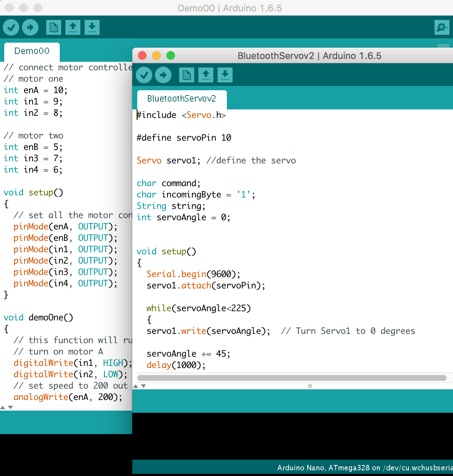Click 'int enB = 5;' in Demo00
The width and height of the screenshot is (453, 476).
33,147
